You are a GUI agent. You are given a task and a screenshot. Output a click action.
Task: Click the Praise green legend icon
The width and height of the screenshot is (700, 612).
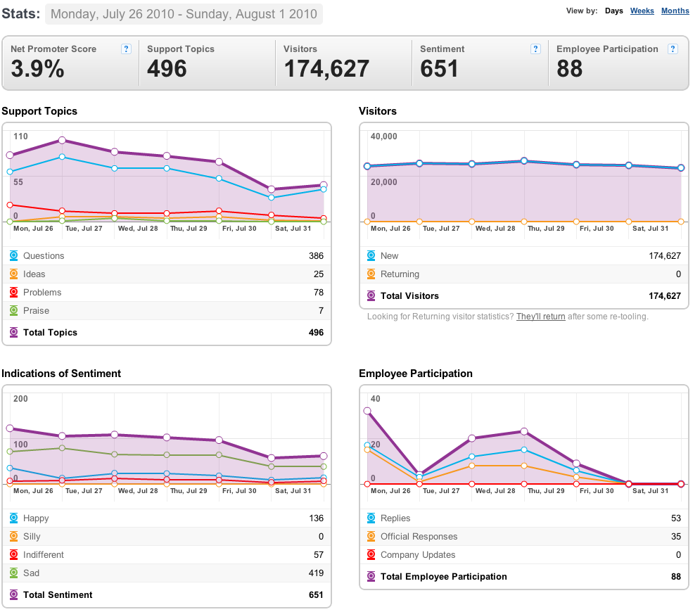(14, 311)
